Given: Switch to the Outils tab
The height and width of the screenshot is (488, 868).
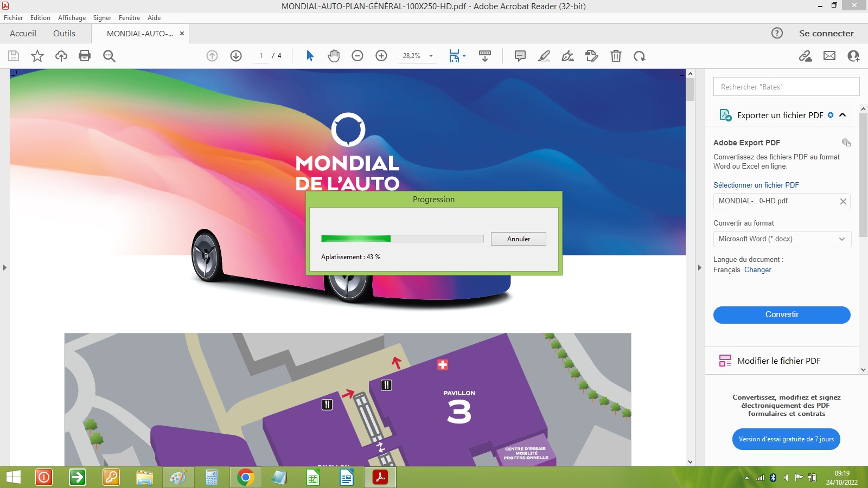Looking at the screenshot, I should [64, 33].
